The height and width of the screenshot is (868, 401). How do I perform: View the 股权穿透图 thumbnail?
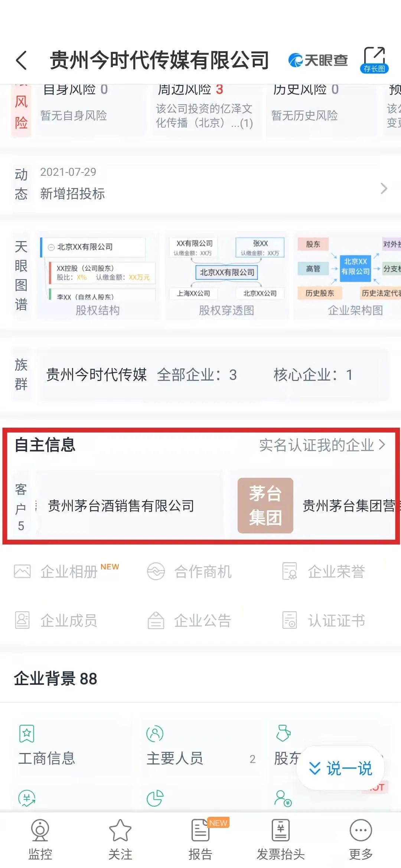point(226,276)
